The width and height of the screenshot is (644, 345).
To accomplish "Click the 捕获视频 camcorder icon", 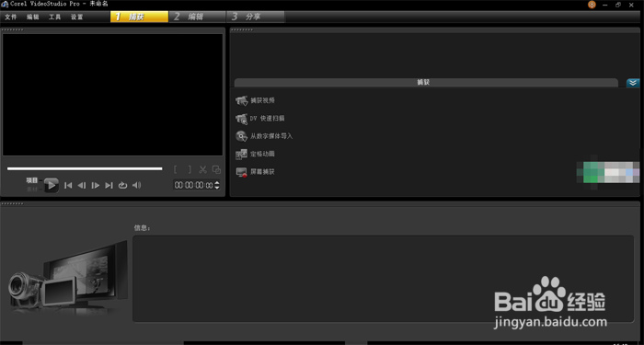I will pyautogui.click(x=241, y=100).
